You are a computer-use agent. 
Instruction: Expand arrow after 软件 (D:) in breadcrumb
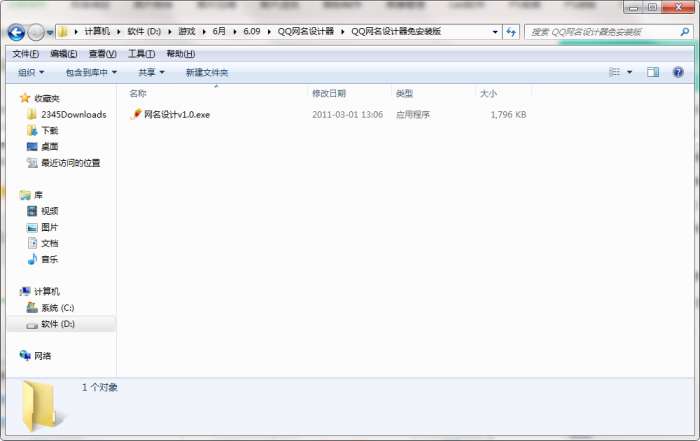coord(170,32)
